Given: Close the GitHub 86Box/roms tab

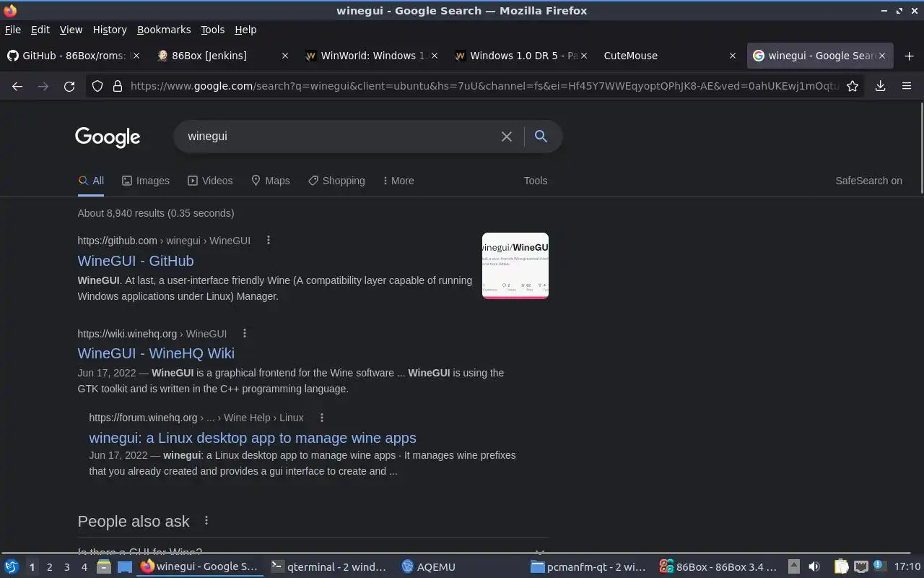Looking at the screenshot, I should [x=136, y=56].
